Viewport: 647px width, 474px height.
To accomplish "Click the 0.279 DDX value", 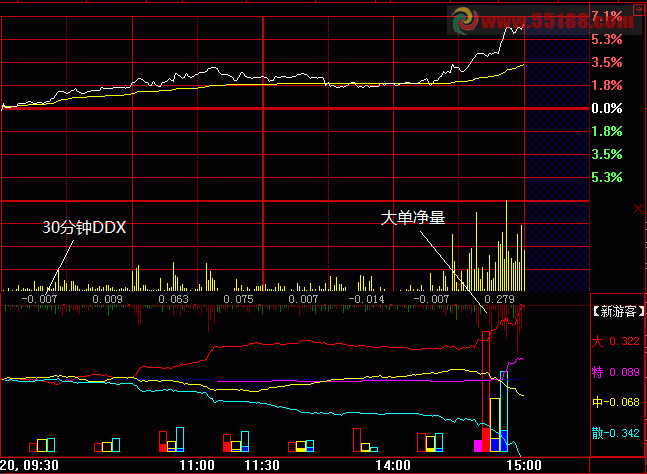I will point(499,299).
